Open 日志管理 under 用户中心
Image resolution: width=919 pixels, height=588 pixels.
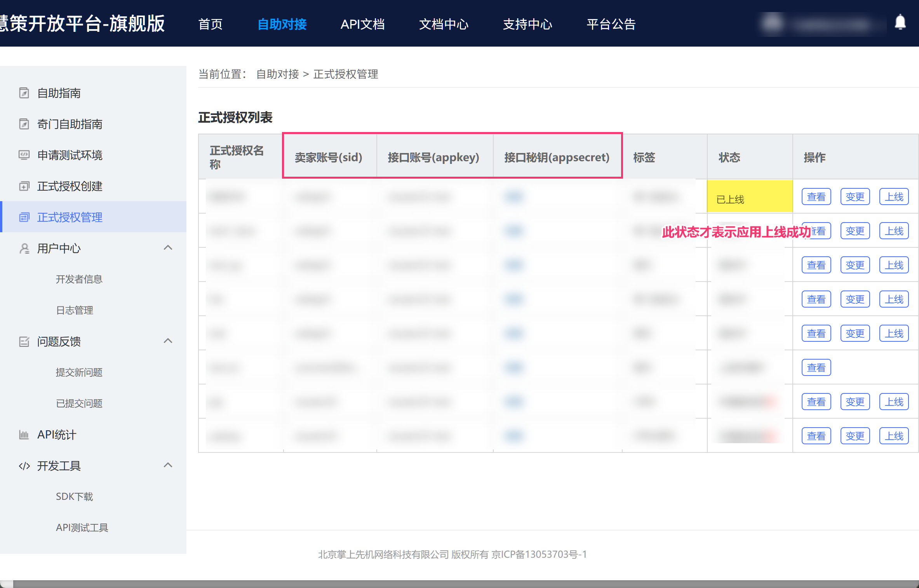(x=75, y=310)
